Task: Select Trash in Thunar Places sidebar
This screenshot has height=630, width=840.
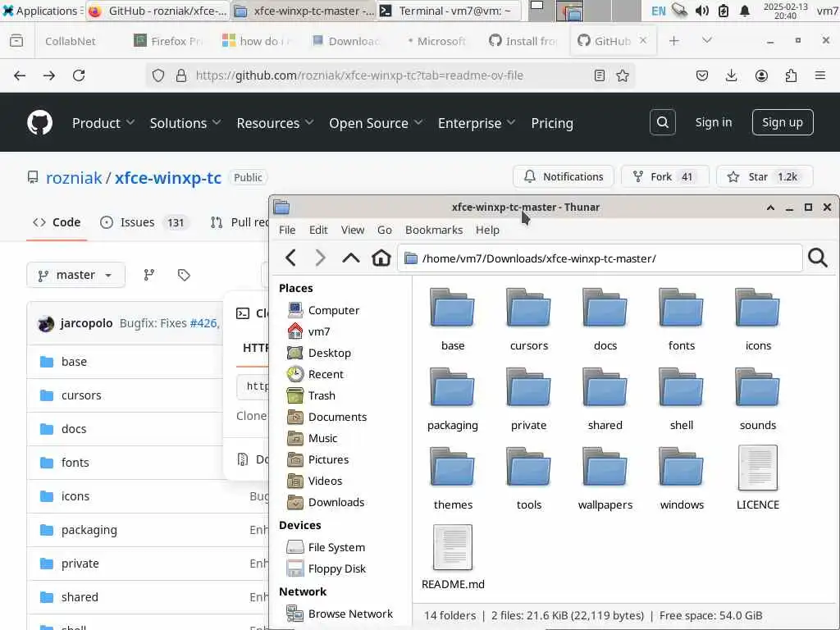Action: click(x=322, y=395)
